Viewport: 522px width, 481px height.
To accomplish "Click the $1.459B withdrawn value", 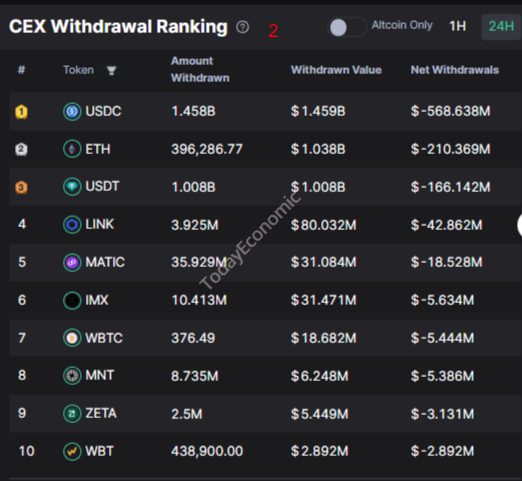I will [318, 111].
